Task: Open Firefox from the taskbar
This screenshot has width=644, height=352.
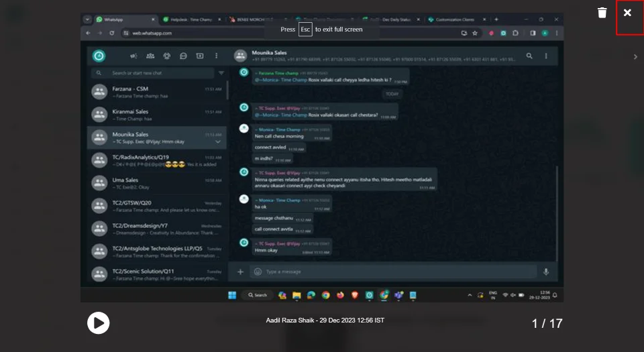Action: (340, 296)
